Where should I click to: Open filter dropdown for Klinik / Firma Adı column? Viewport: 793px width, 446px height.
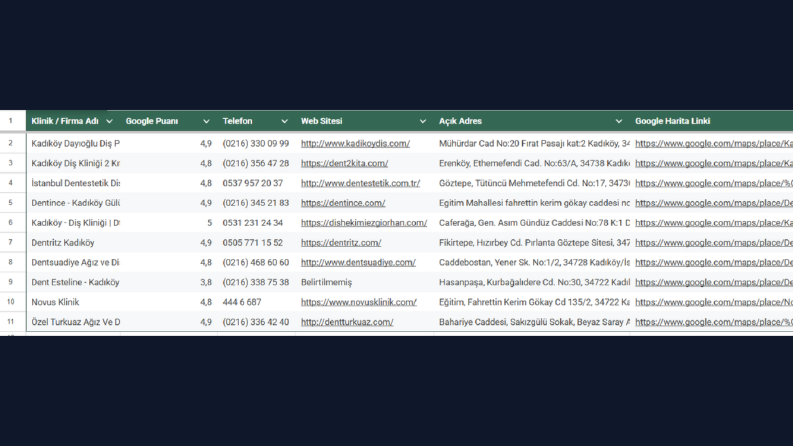(109, 121)
